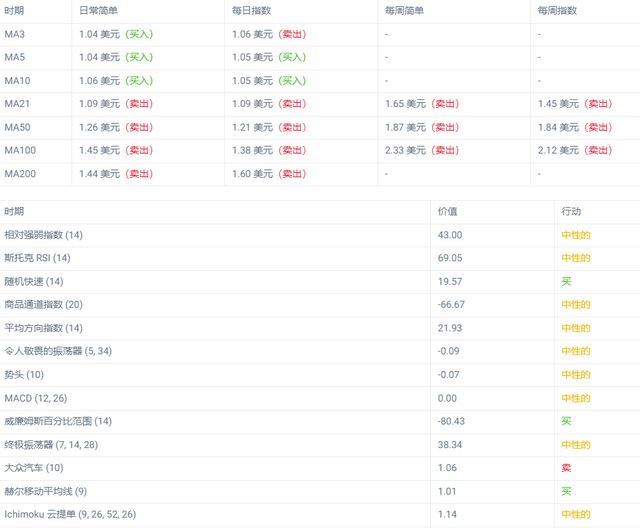Image resolution: width=640 pixels, height=528 pixels.
Task: Click the 卖 action for 大众汽车
Action: pyautogui.click(x=566, y=468)
